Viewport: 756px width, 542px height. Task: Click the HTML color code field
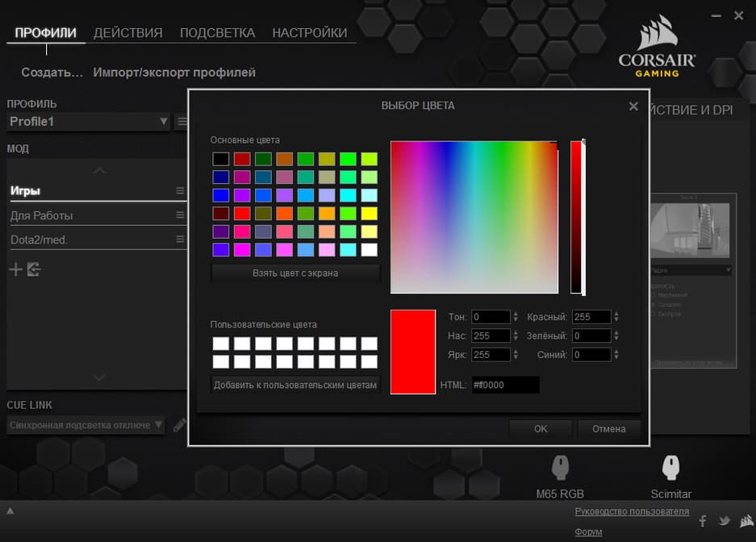[x=506, y=385]
